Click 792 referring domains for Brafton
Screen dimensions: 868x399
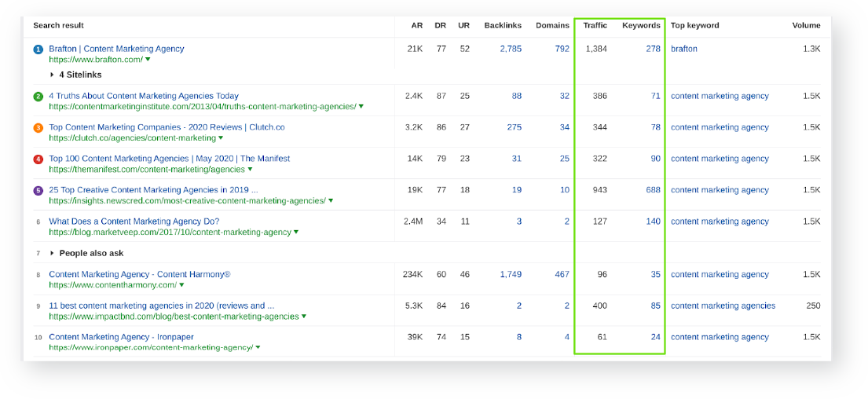(x=561, y=49)
